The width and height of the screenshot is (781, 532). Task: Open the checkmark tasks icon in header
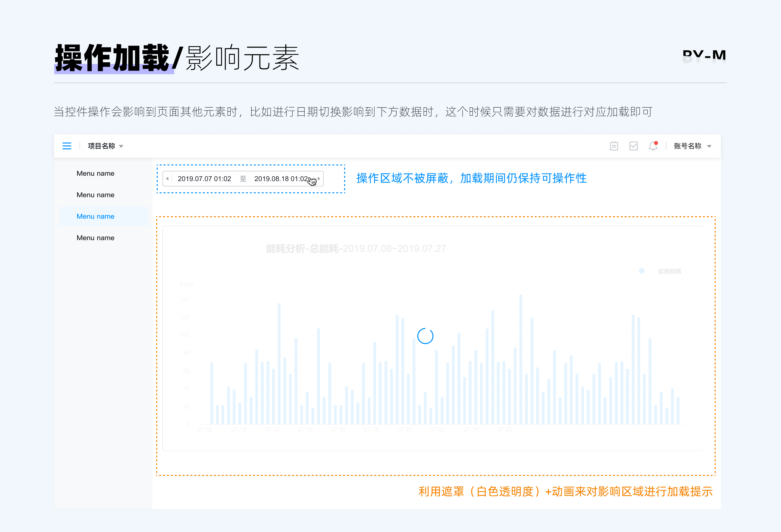634,146
